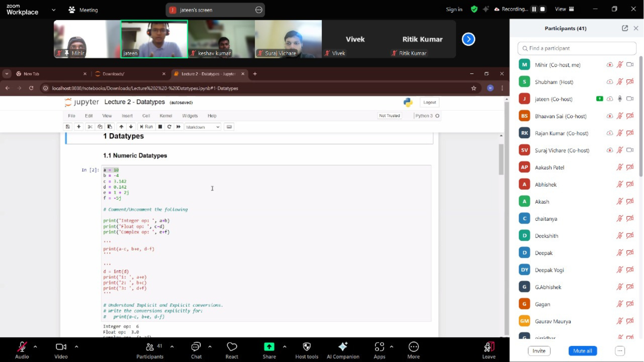Viewport: 644px width, 362px height.
Task: Open a new browser tab with plus
Action: (x=255, y=74)
